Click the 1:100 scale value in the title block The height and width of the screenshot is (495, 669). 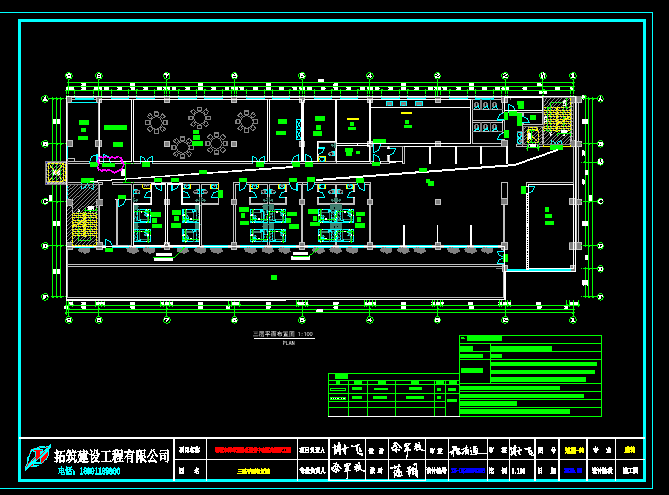pos(517,469)
